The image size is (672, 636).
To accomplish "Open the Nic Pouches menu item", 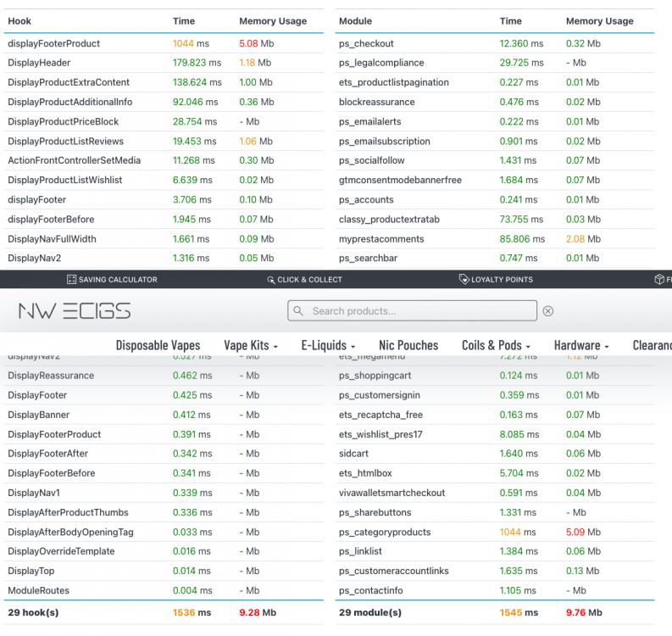I will point(408,345).
